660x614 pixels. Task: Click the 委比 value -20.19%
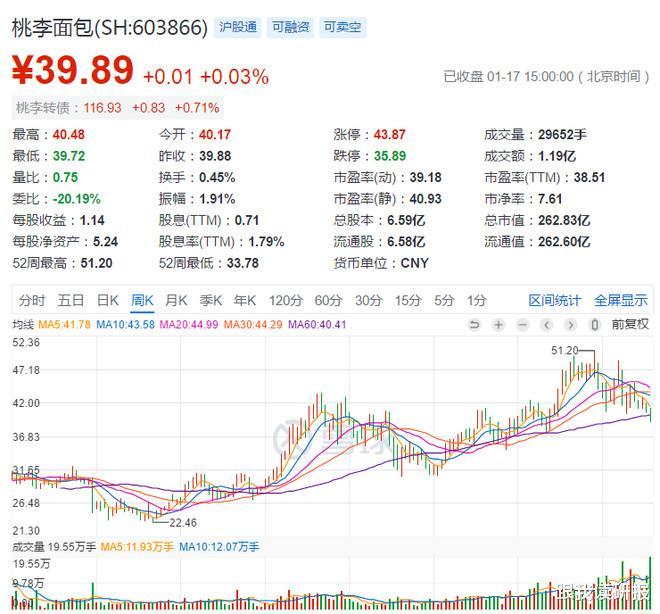77,199
